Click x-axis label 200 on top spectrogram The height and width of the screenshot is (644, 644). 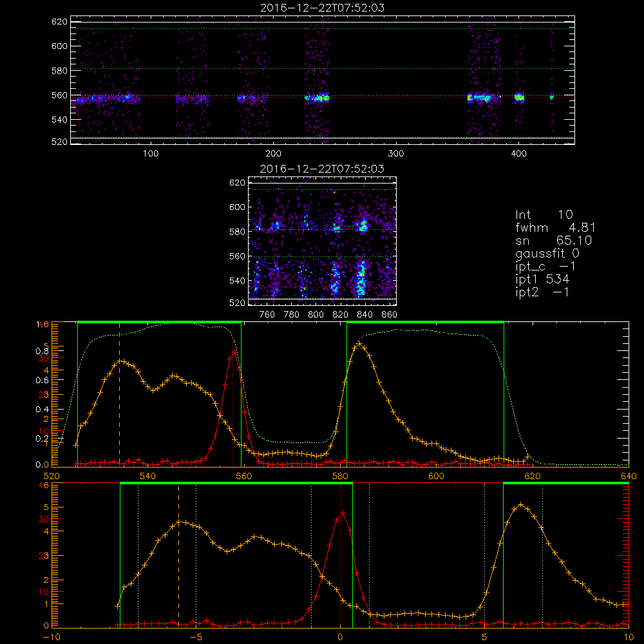(x=273, y=154)
